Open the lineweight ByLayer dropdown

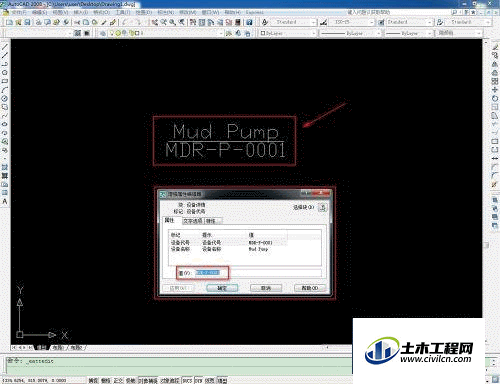click(x=430, y=33)
